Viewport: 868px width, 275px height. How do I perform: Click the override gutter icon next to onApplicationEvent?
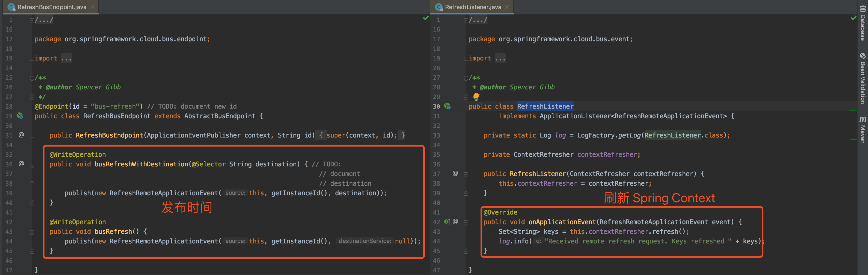pyautogui.click(x=447, y=222)
